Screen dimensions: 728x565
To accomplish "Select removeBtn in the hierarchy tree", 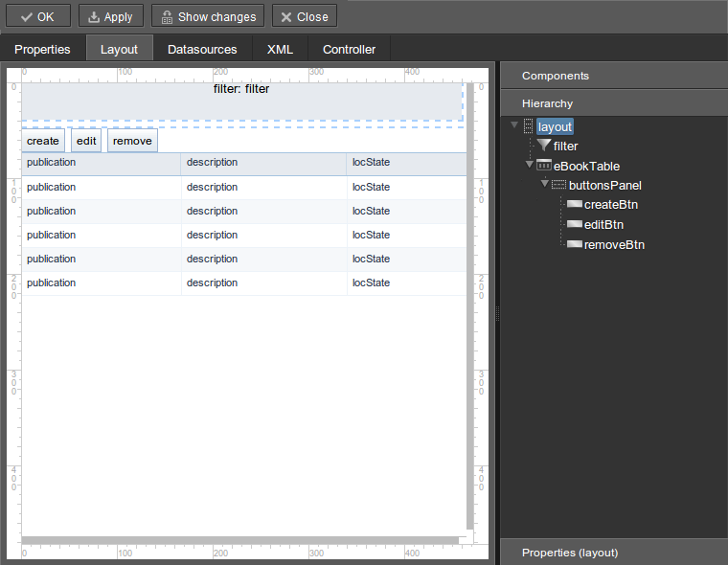I will (x=614, y=244).
